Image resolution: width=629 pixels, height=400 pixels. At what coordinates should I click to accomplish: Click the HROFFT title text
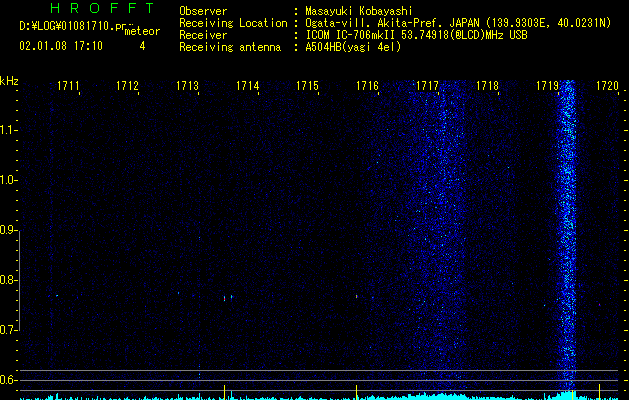click(x=102, y=8)
